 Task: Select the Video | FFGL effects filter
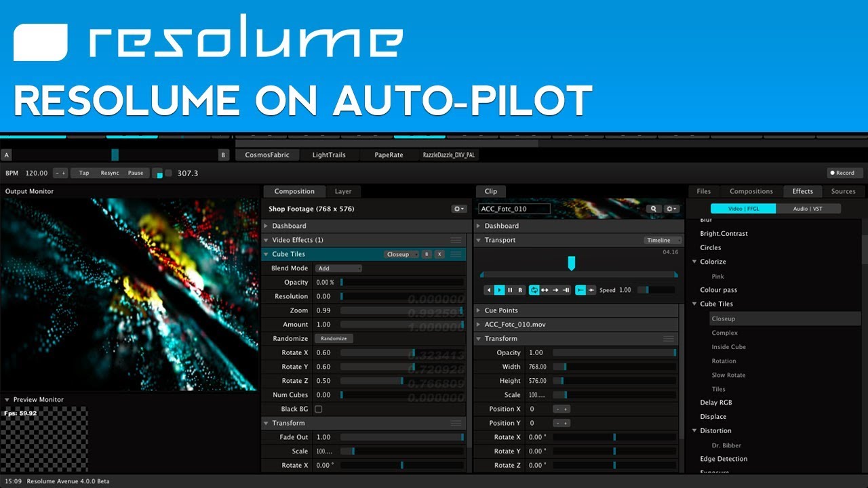(x=743, y=209)
